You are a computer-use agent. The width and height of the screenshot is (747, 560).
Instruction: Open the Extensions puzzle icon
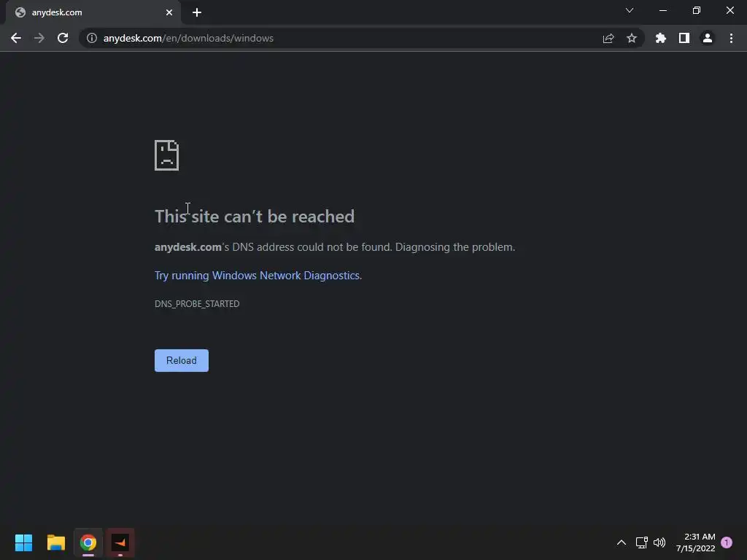click(x=661, y=38)
